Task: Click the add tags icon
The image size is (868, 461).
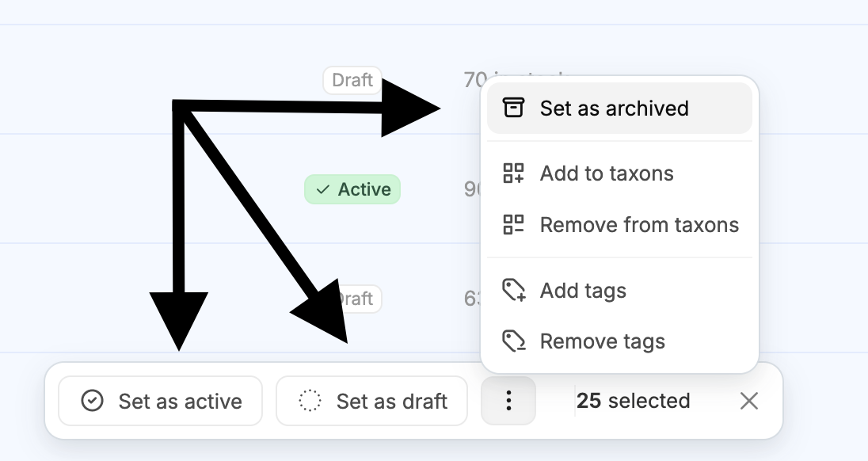Action: click(x=514, y=290)
